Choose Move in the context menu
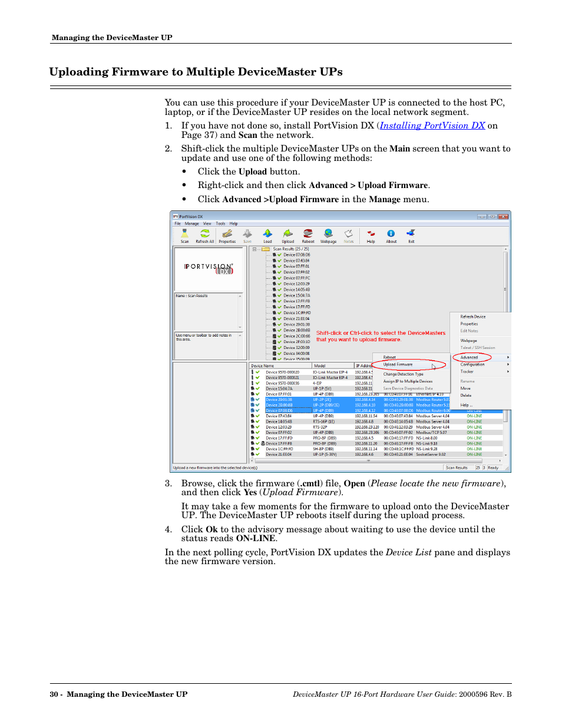This screenshot has width=562, height=728. click(465, 388)
